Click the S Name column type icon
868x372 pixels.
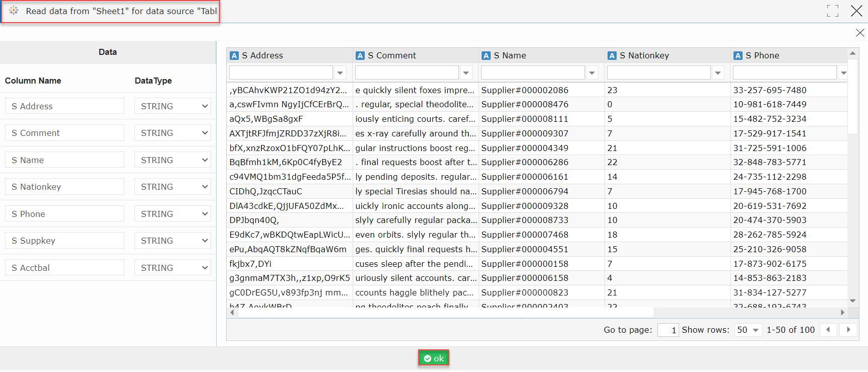(x=486, y=55)
